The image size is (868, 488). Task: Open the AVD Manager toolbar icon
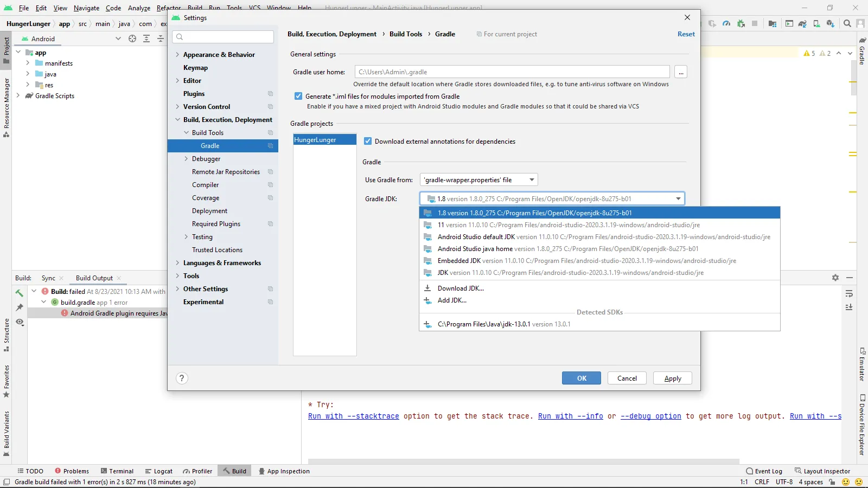point(816,24)
